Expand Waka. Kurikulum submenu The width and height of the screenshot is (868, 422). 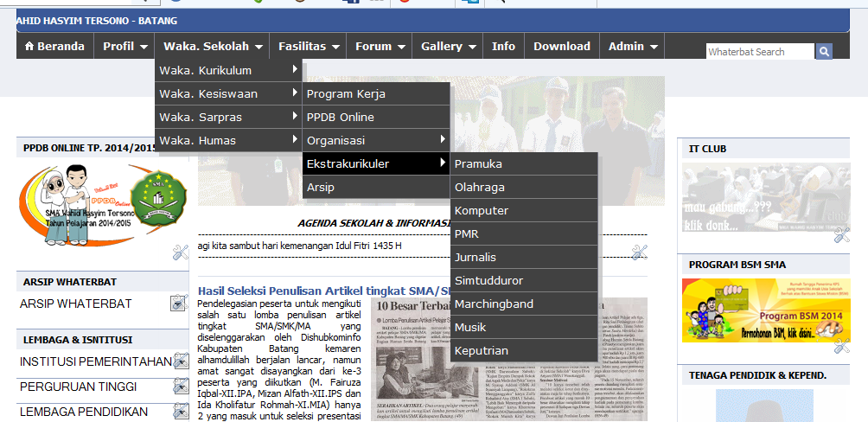click(228, 70)
